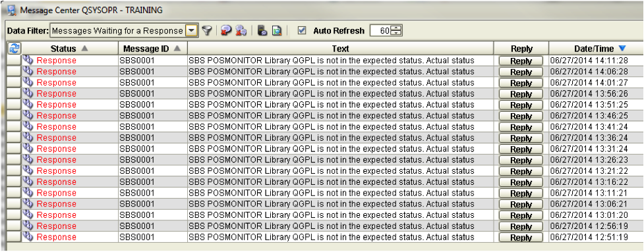Click the timestamp 06/27/2014 13:11:21
644x252 pixels.
[589, 193]
